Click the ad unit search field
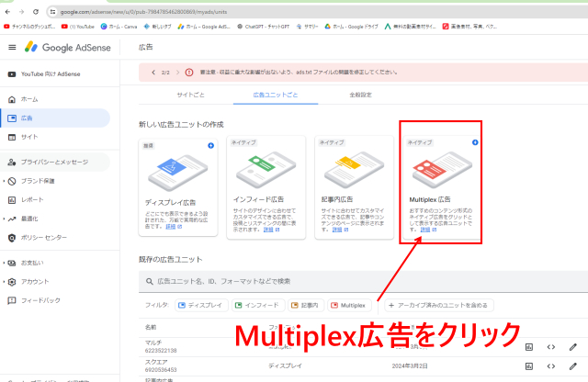The height and width of the screenshot is (382, 588). click(x=364, y=281)
